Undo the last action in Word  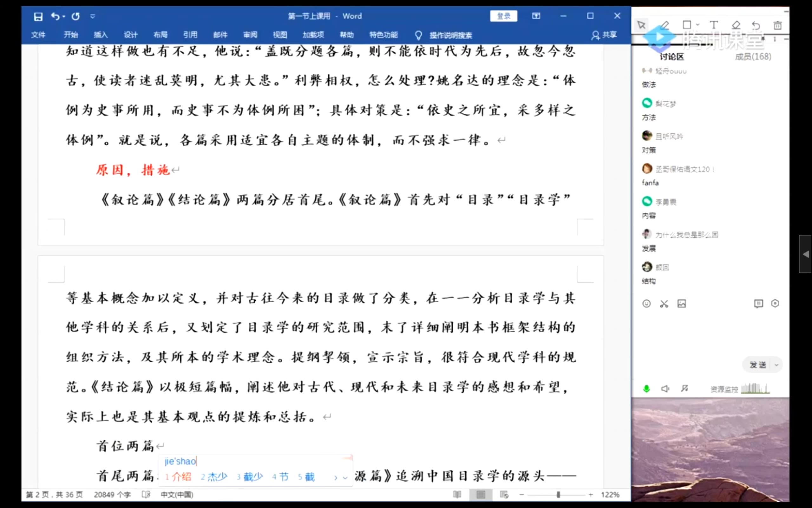[x=55, y=16]
